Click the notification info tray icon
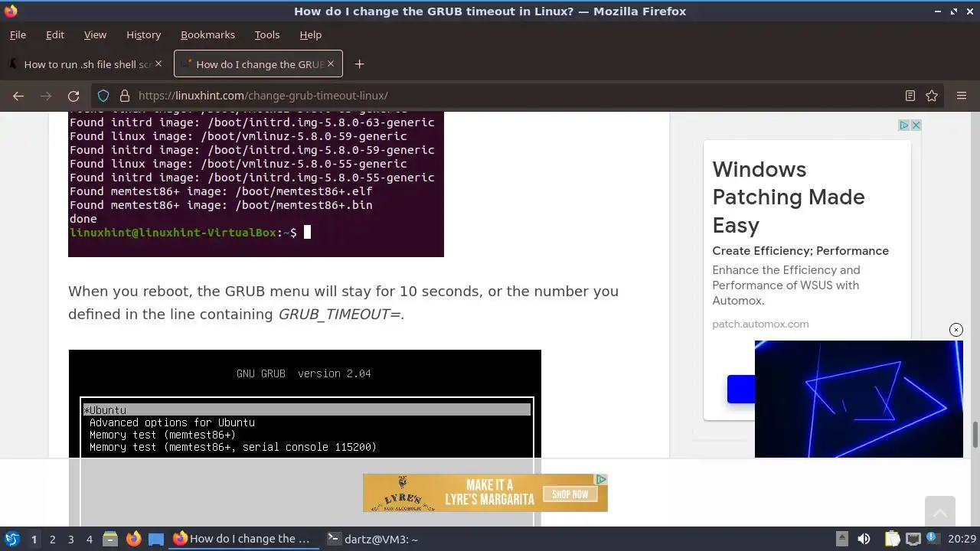 934,539
